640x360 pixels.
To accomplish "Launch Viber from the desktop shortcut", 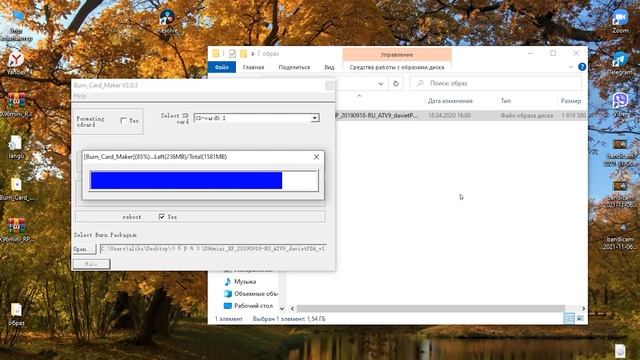I will 620,104.
